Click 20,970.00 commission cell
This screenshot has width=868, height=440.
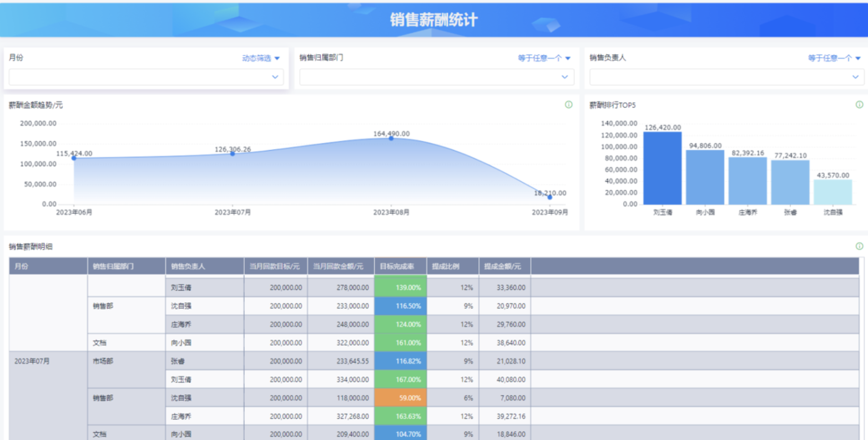click(504, 306)
